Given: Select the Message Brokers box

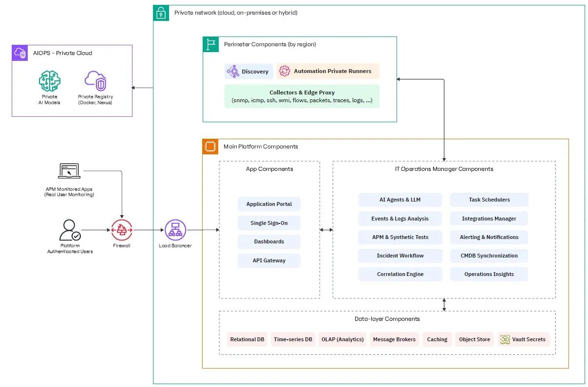Looking at the screenshot, I should pos(394,339).
